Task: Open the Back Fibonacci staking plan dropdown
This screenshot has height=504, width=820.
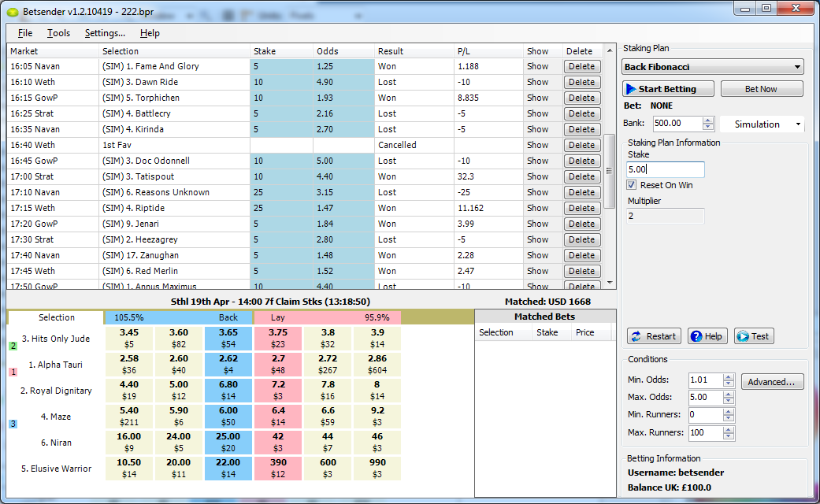Action: click(x=713, y=67)
